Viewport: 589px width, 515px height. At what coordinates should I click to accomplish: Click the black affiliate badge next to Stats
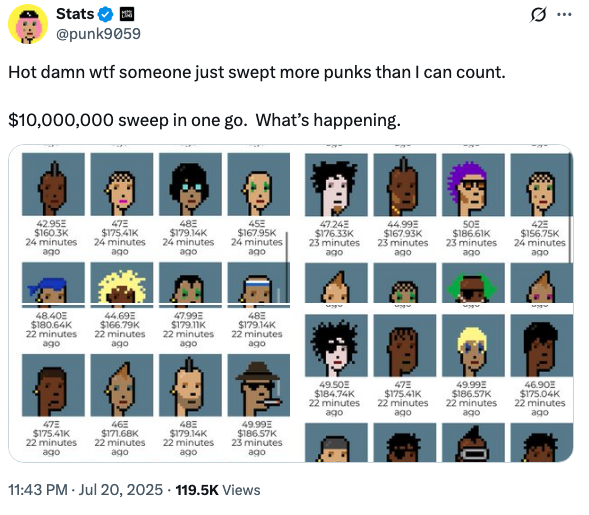tap(127, 14)
